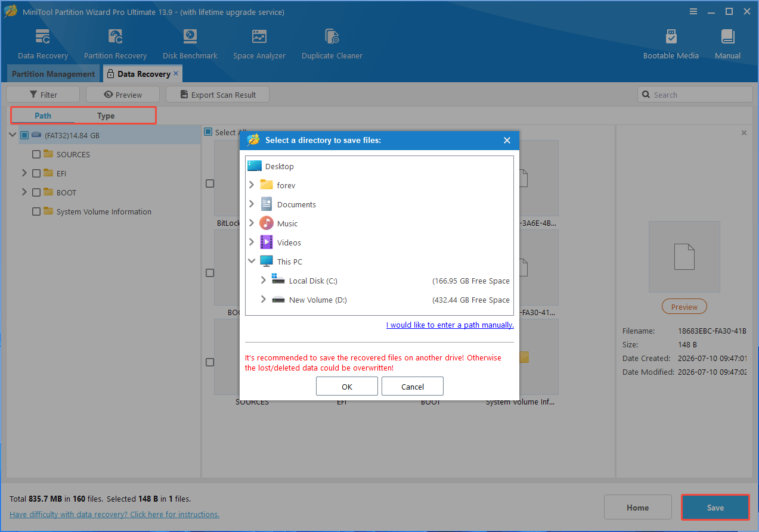This screenshot has height=532, width=759.
Task: Switch to the Path view tab
Action: (x=43, y=116)
